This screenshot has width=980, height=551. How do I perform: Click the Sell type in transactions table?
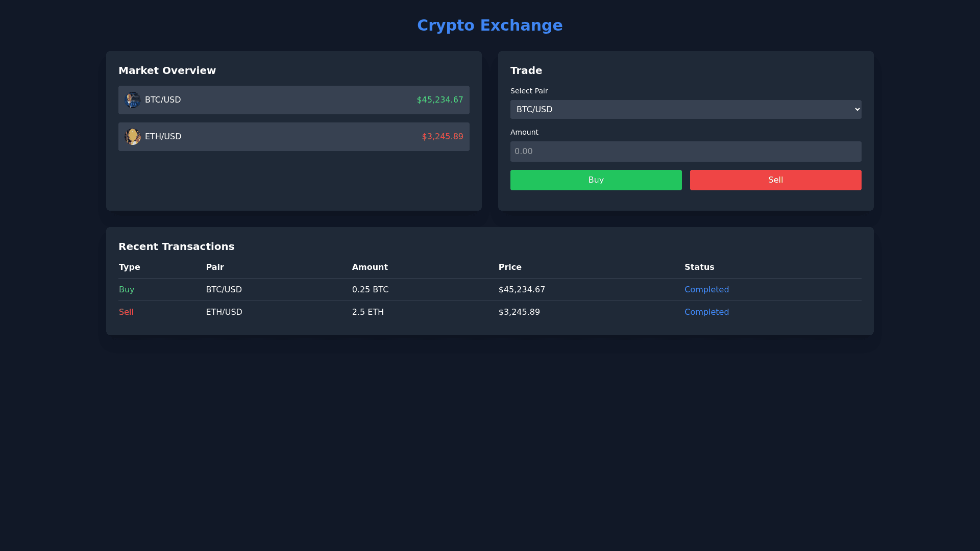(126, 312)
